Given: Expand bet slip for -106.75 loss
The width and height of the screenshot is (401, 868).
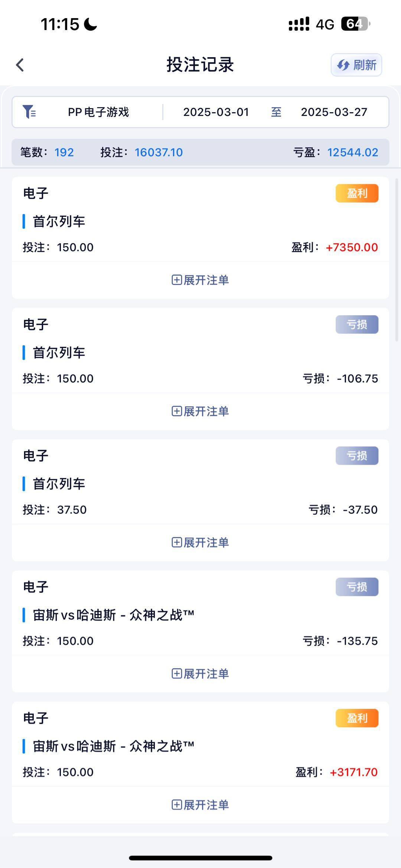Looking at the screenshot, I should [200, 411].
